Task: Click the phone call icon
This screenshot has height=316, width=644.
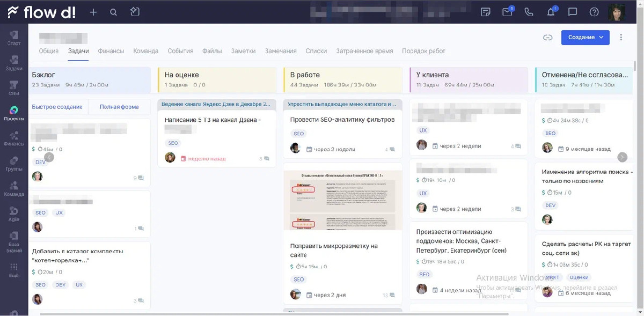Action: [529, 12]
